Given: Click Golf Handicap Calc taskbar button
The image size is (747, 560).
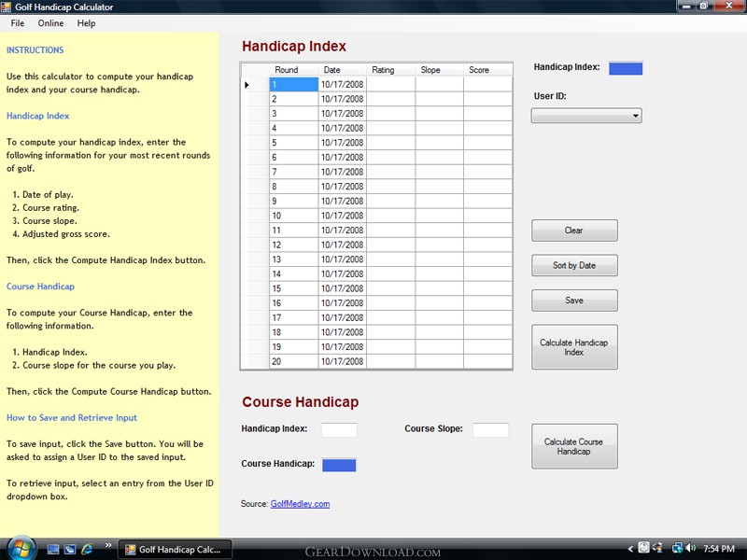Looking at the screenshot, I should coord(175,550).
